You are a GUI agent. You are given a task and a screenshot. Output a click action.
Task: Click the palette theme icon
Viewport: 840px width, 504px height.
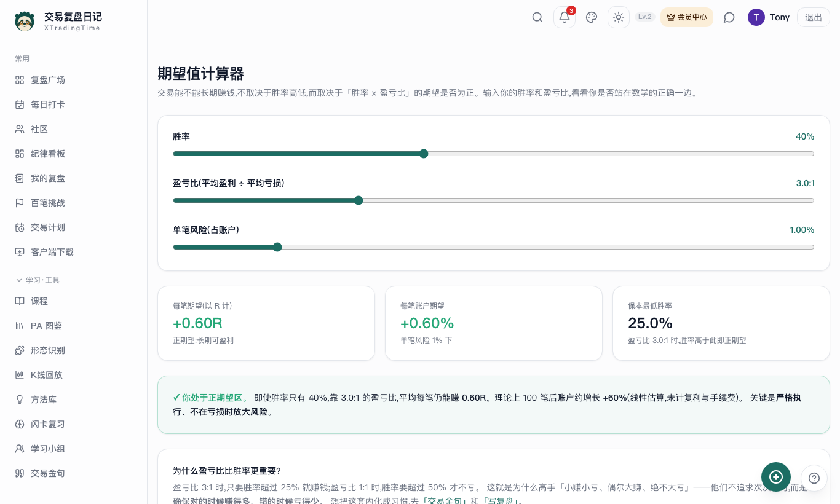(x=592, y=17)
